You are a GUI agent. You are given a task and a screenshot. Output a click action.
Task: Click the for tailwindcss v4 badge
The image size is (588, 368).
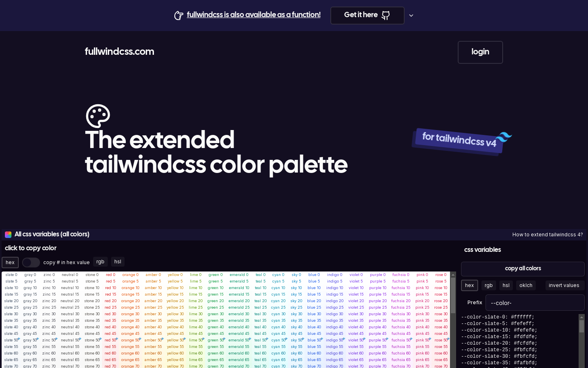click(459, 140)
